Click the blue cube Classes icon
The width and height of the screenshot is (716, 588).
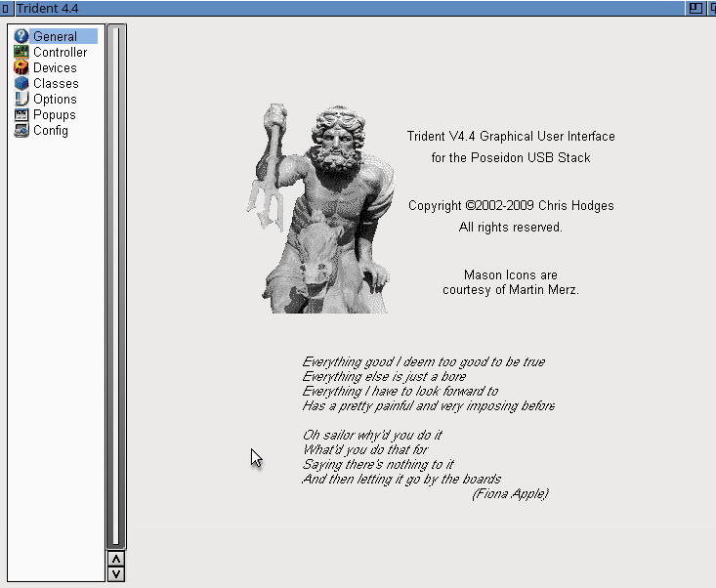pos(21,83)
